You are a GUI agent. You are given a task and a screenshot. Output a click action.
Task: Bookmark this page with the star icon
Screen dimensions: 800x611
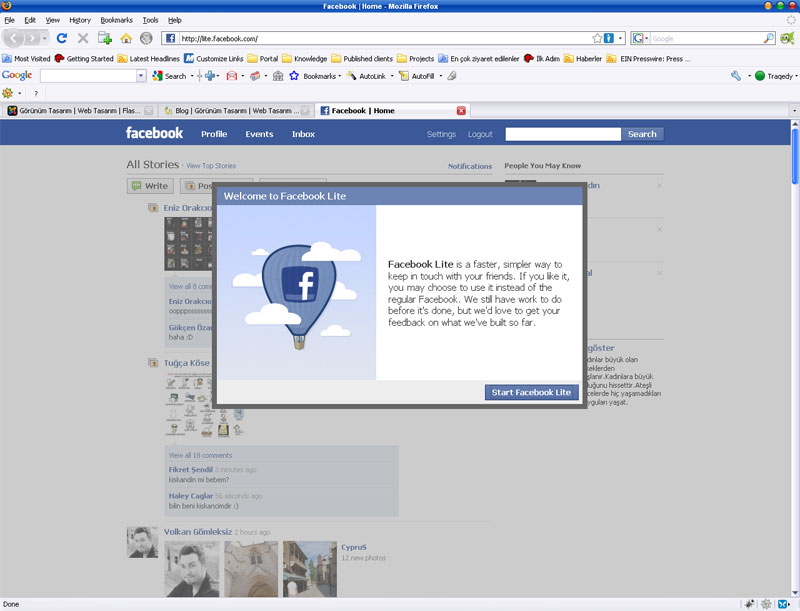pos(597,38)
